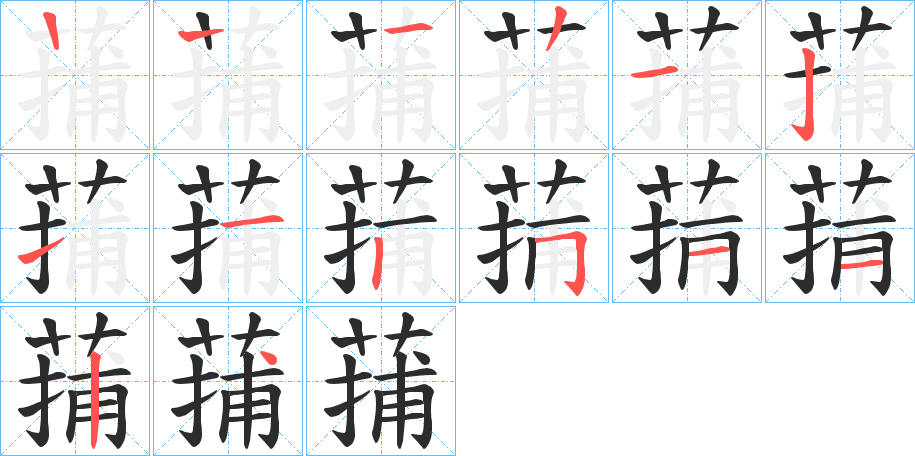Select the stroke step 2 panel
Viewport: 915px width, 456px height.
[x=228, y=75]
